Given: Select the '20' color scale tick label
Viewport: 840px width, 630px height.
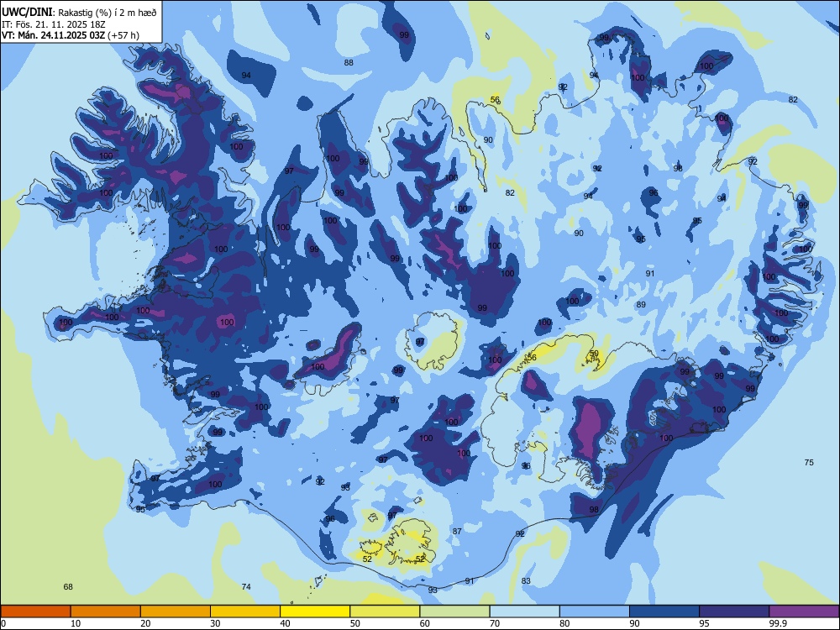Looking at the screenshot, I should pos(145,623).
